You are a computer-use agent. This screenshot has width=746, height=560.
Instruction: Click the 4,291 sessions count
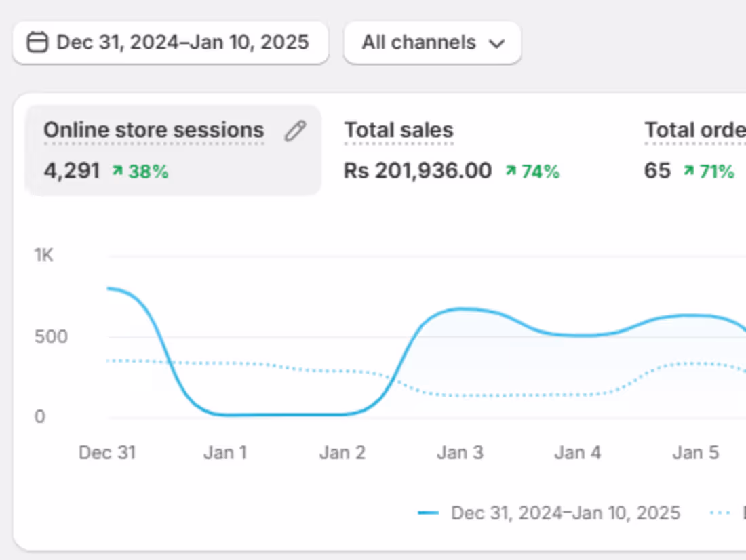pyautogui.click(x=72, y=171)
